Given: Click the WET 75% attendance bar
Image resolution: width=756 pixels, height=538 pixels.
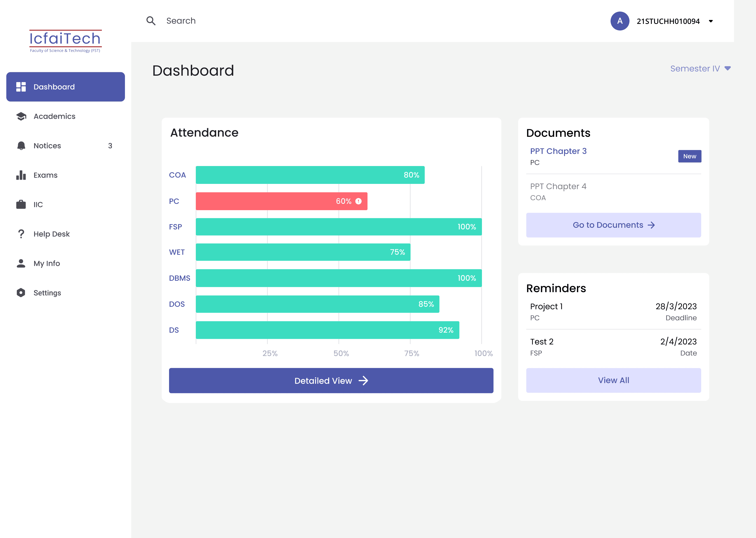Looking at the screenshot, I should [x=303, y=252].
